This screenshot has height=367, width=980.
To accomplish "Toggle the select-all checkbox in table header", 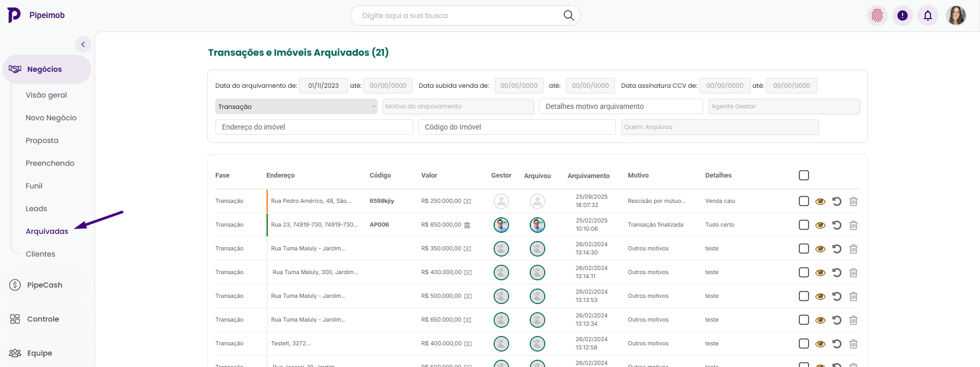I will point(803,175).
